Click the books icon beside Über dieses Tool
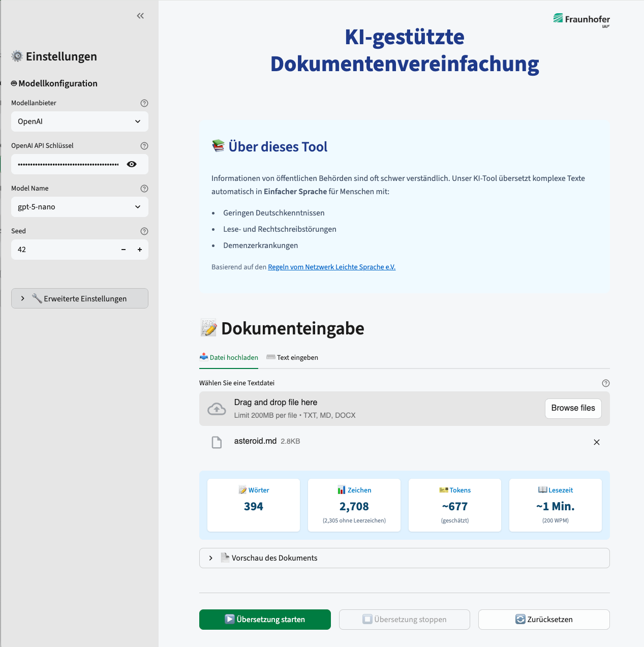 (x=218, y=146)
